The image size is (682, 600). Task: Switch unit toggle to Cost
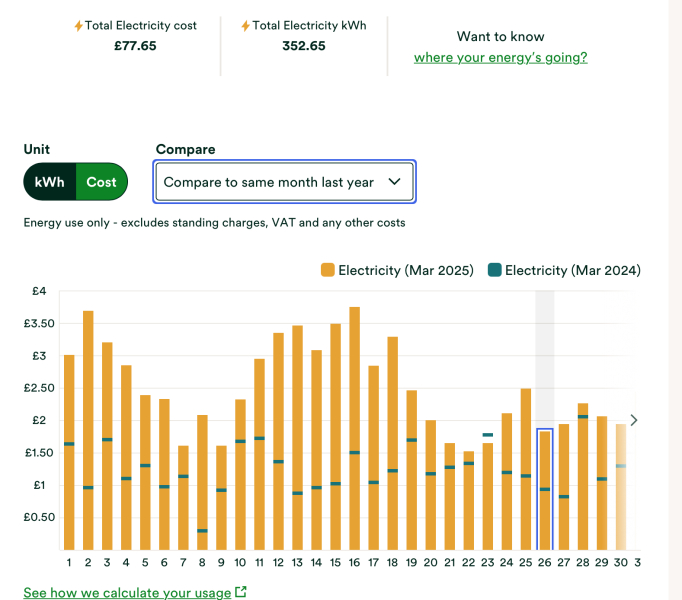click(101, 182)
